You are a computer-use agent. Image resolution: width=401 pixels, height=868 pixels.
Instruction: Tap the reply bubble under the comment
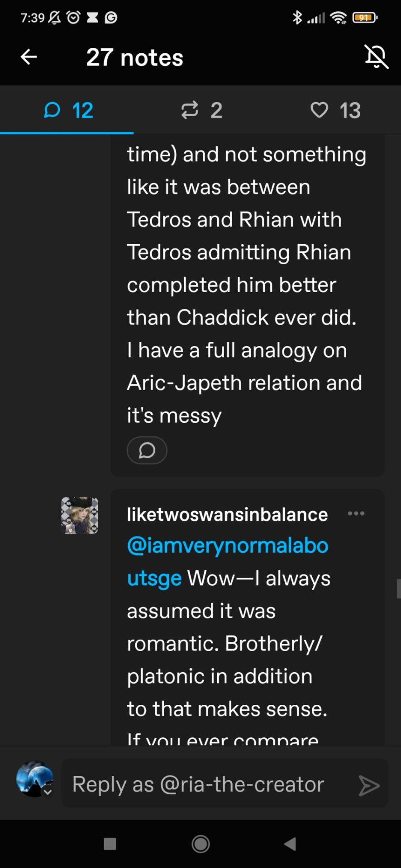click(x=147, y=450)
